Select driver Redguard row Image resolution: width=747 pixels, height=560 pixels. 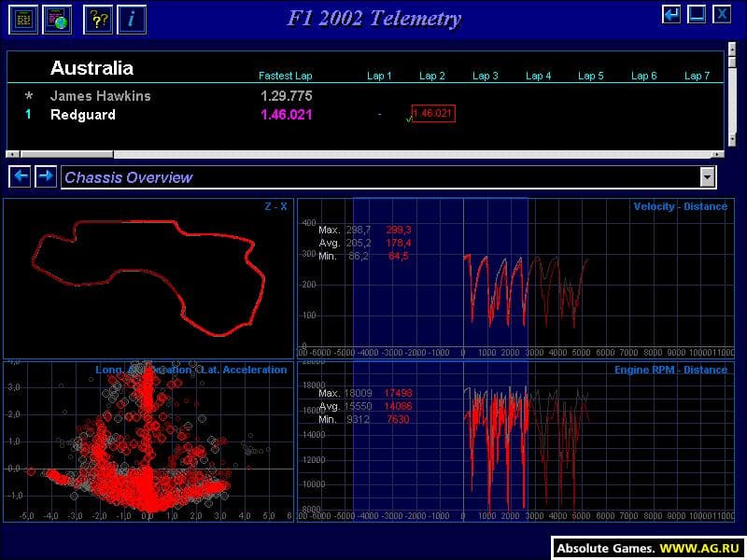tap(365, 114)
